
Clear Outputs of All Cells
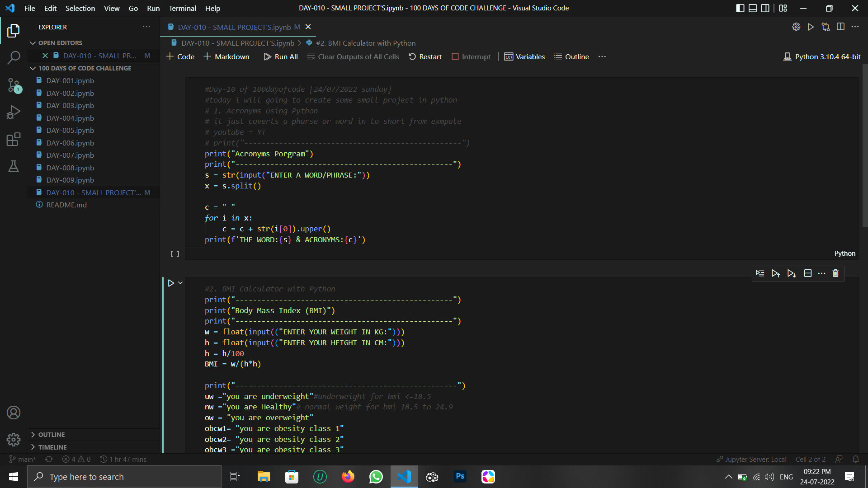(353, 56)
